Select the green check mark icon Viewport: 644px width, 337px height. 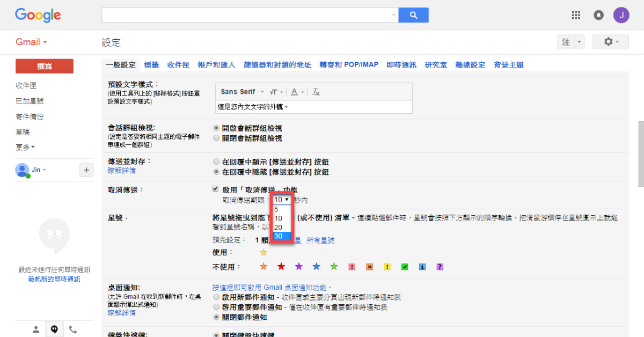(x=405, y=267)
